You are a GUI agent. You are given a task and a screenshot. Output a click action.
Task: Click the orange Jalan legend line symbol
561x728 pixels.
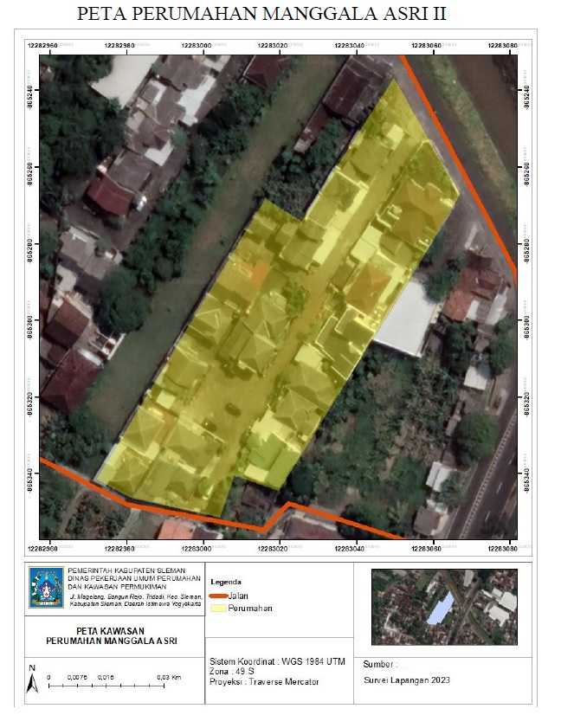(218, 596)
